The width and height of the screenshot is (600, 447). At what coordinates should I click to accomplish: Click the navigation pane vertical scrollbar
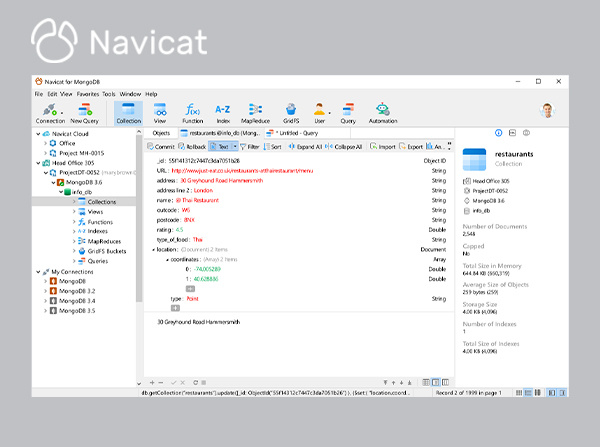click(x=139, y=218)
